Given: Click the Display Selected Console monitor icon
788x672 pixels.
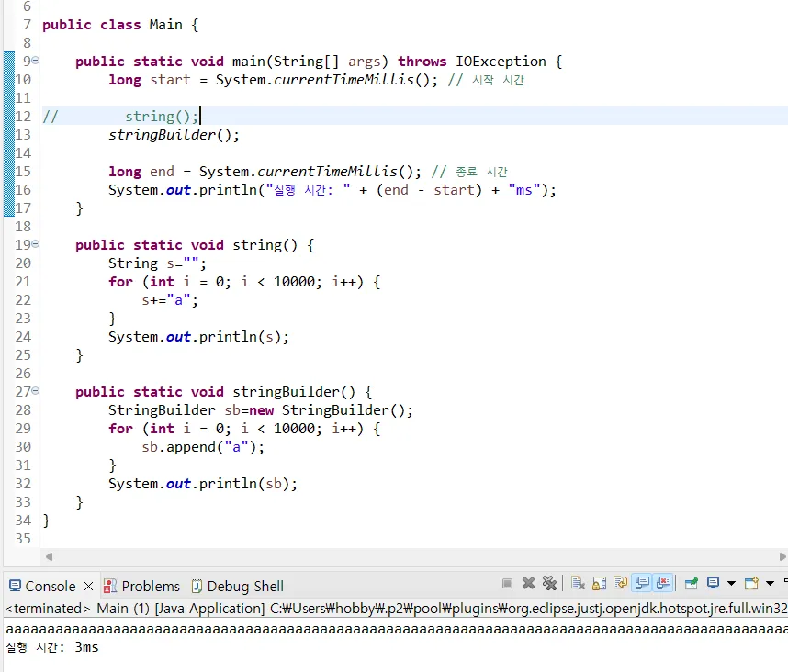Looking at the screenshot, I should [x=713, y=583].
